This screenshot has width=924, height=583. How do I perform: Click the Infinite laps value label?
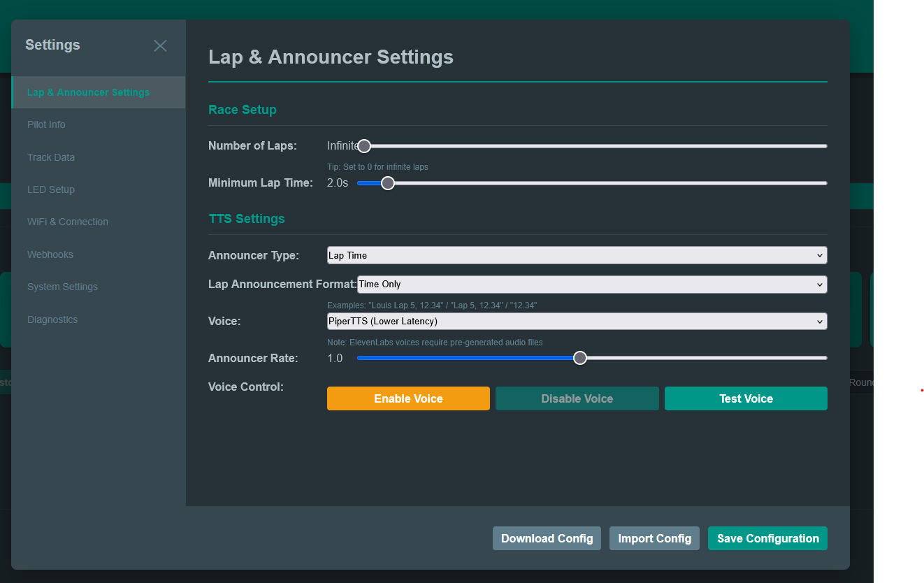tap(342, 146)
